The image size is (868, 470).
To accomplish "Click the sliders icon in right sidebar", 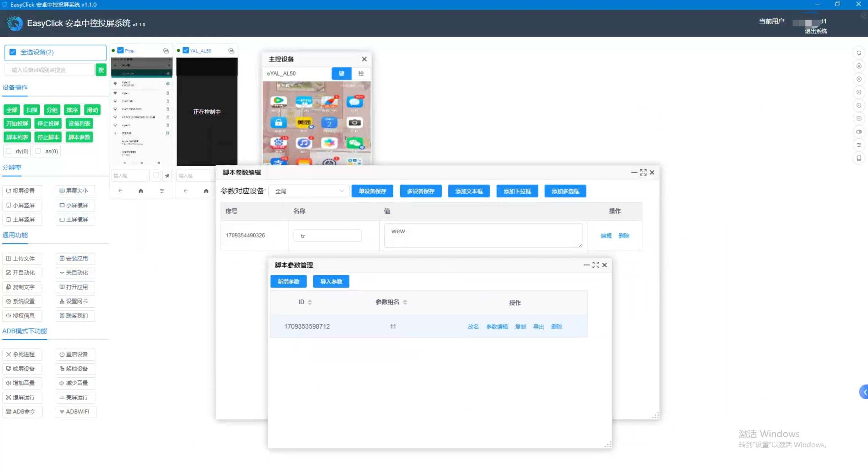I will (858, 145).
